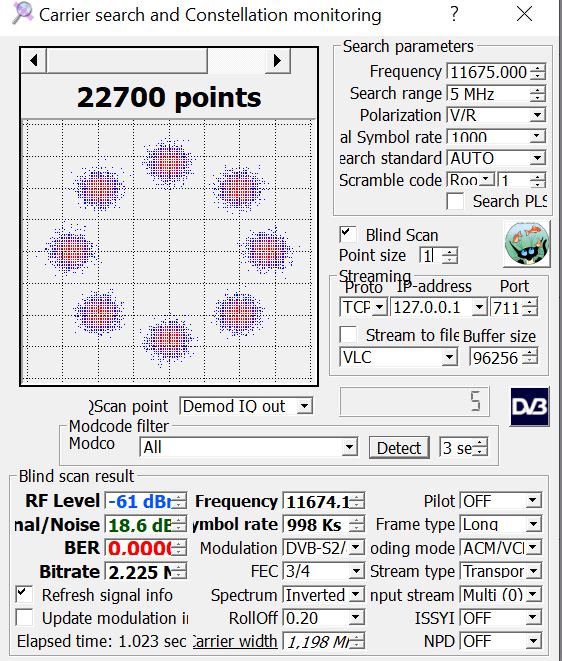Image resolution: width=562 pixels, height=661 pixels.
Task: Open the Scramble code Root dropdown
Action: [x=488, y=179]
